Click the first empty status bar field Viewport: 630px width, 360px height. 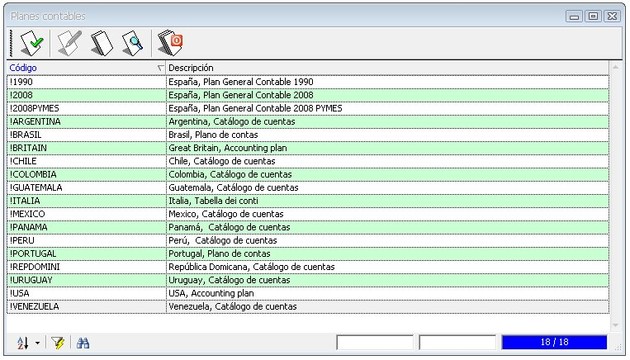pos(375,342)
